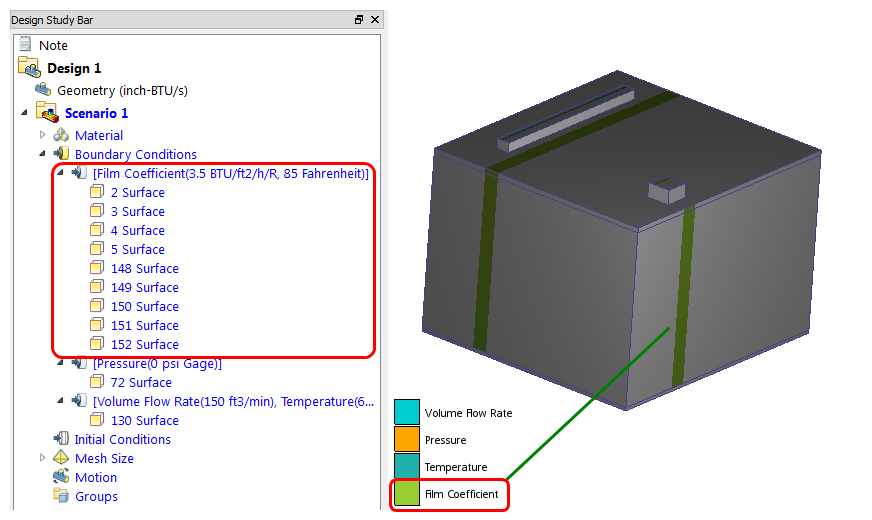
Task: Open the Material branch label
Action: click(x=99, y=135)
